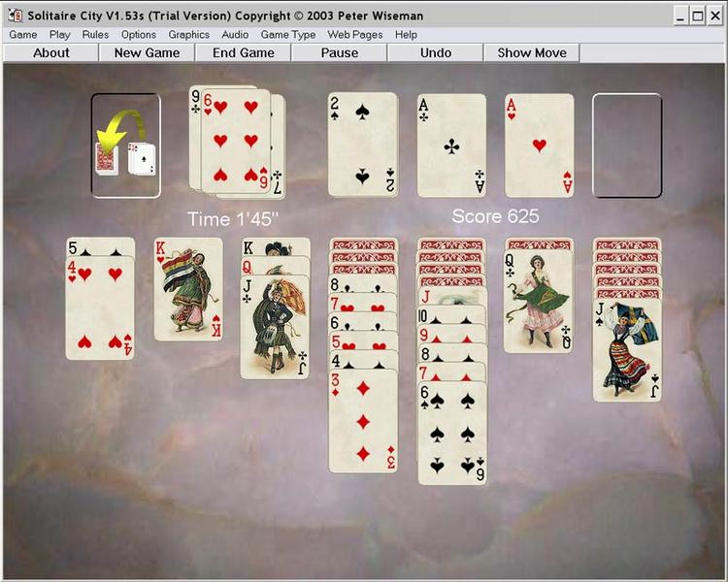Screen dimensions: 728x582
Task: Click the two of spades foundation pile
Action: (x=363, y=145)
